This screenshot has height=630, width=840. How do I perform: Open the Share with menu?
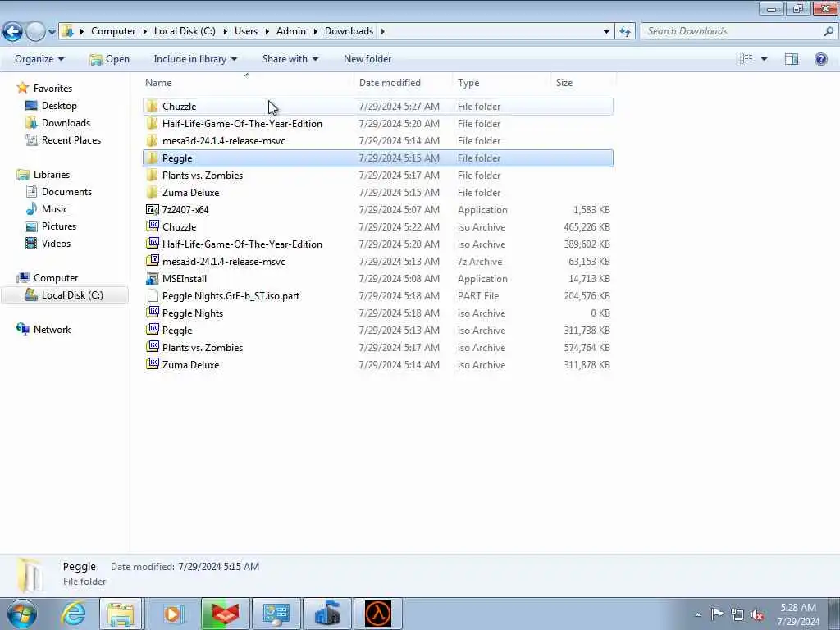(290, 59)
